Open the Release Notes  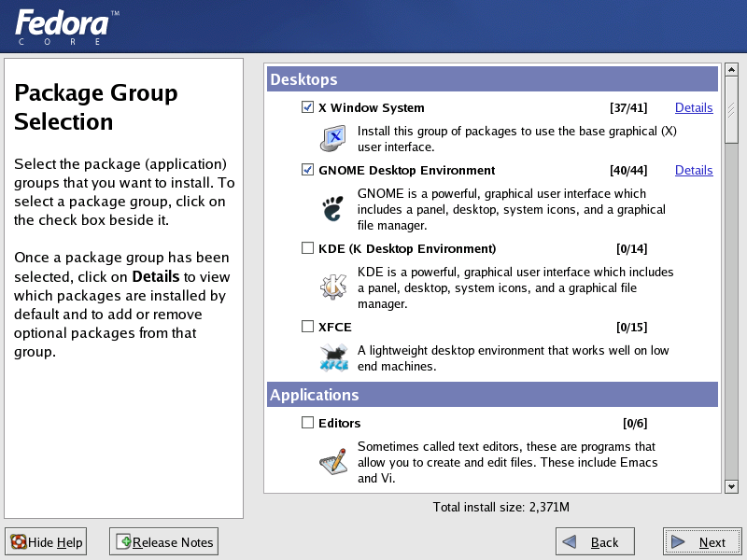(x=164, y=541)
